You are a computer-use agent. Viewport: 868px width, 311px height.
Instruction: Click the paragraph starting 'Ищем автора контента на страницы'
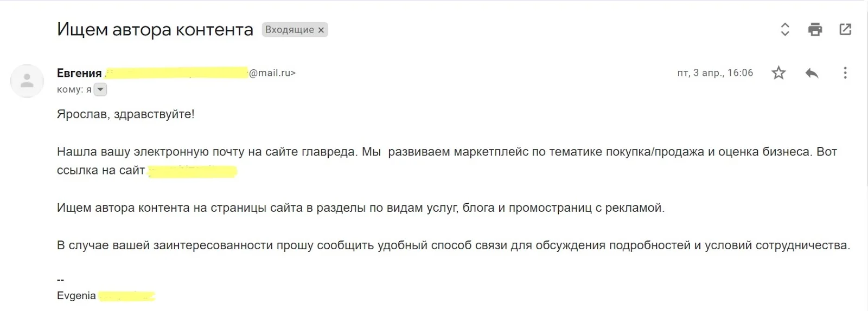pos(360,208)
